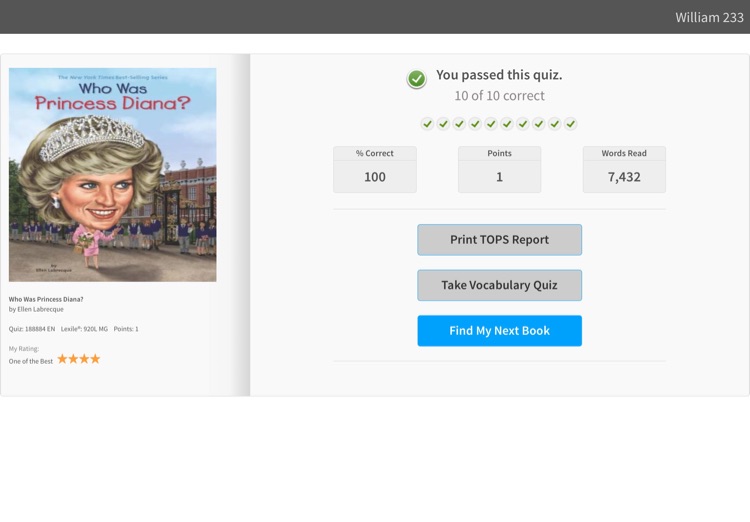Click the William 233 user name

(x=709, y=18)
